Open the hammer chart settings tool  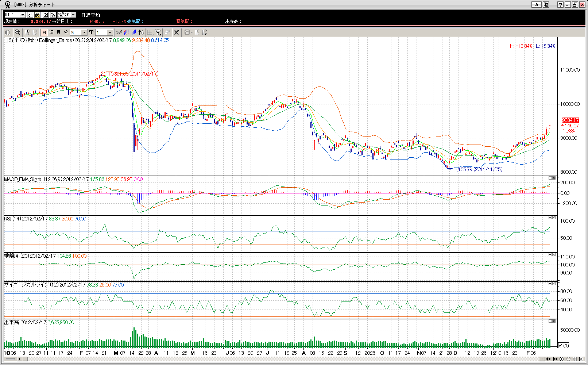click(158, 32)
